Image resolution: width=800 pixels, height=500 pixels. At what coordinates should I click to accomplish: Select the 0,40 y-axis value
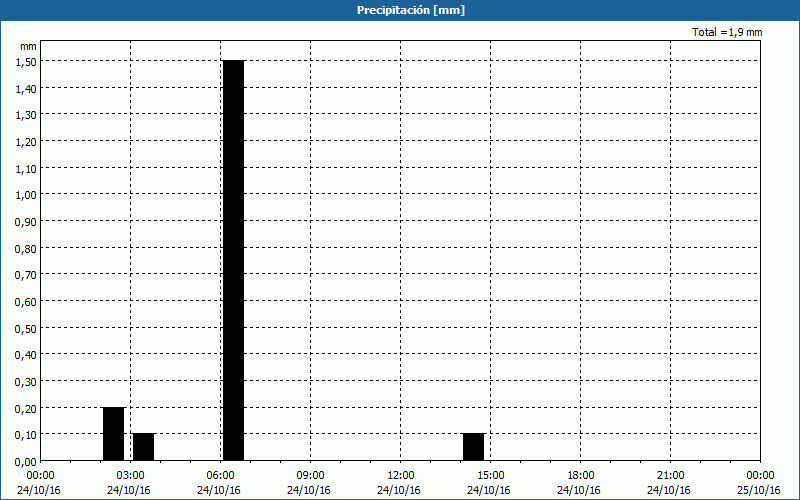pyautogui.click(x=26, y=355)
